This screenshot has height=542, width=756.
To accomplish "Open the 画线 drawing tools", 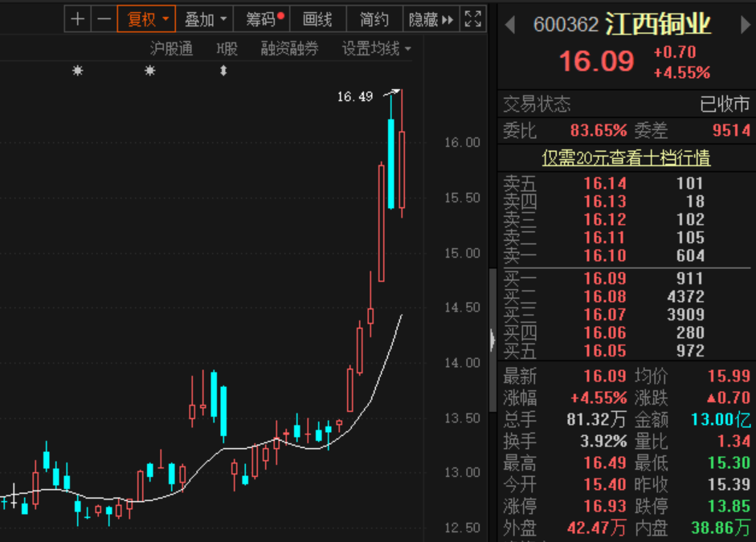I will point(318,19).
